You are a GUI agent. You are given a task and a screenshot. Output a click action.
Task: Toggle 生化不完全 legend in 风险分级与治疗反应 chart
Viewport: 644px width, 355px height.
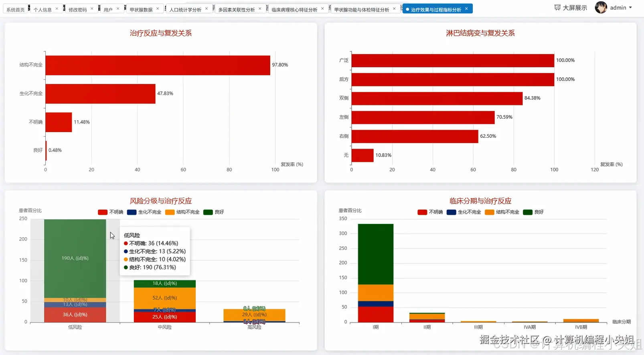[144, 212]
